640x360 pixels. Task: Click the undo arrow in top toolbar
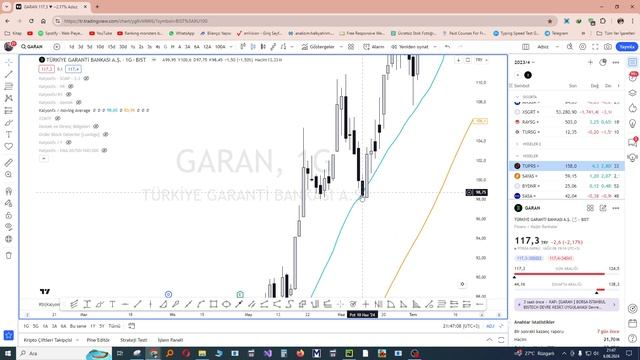coord(448,47)
